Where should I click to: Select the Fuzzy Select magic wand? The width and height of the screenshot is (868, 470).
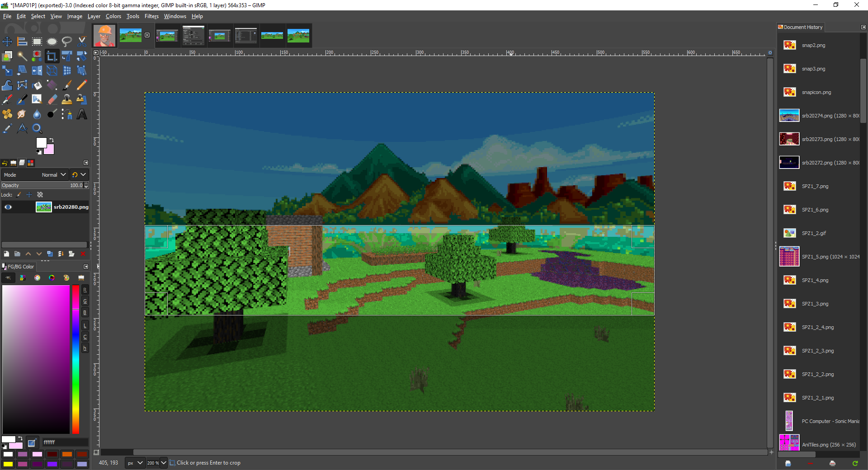pos(22,56)
